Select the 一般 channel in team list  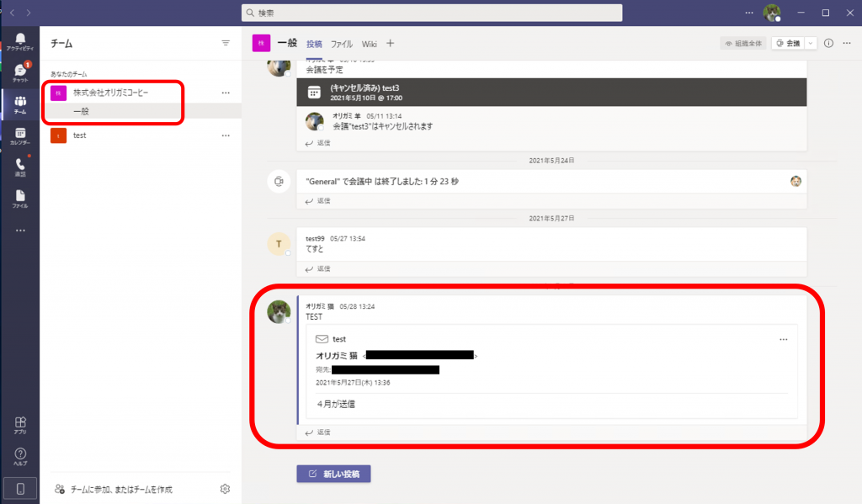point(82,111)
